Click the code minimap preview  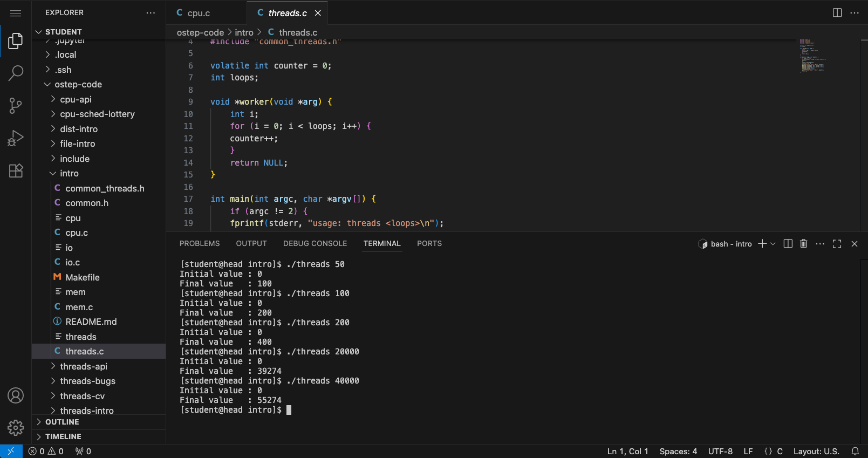(x=812, y=56)
